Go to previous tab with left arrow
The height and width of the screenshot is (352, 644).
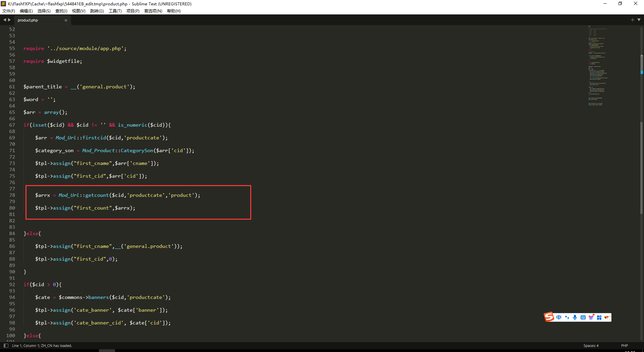click(5, 20)
